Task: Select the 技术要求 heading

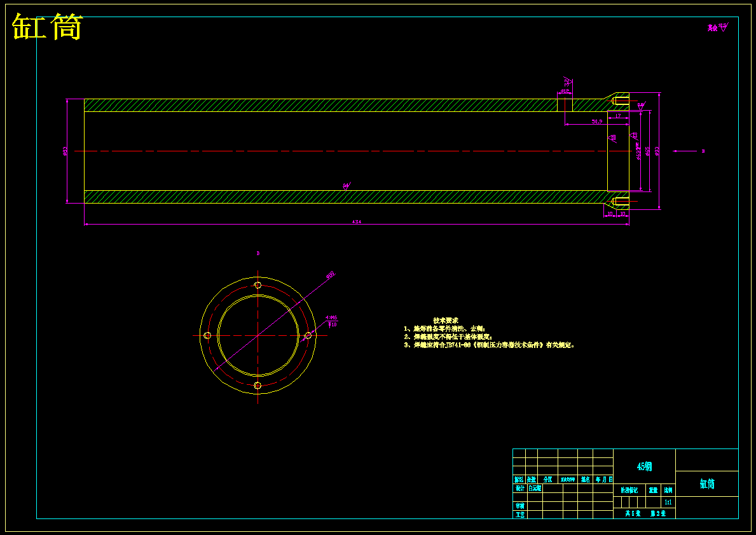Action: click(446, 321)
